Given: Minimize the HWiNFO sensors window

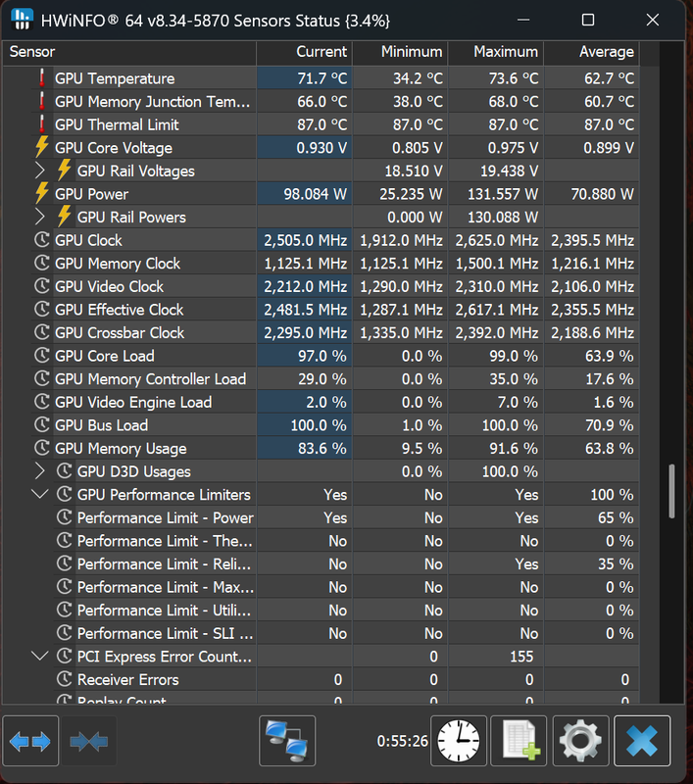Looking at the screenshot, I should tap(523, 20).
